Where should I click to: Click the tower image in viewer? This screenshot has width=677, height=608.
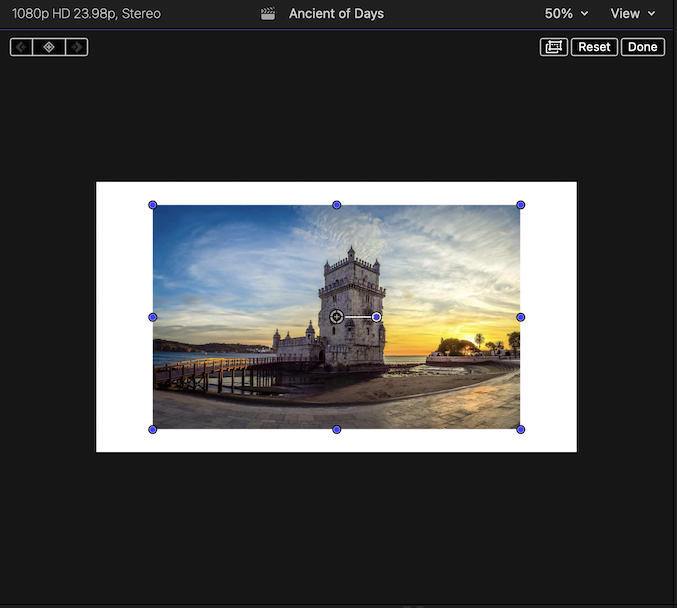tap(337, 317)
